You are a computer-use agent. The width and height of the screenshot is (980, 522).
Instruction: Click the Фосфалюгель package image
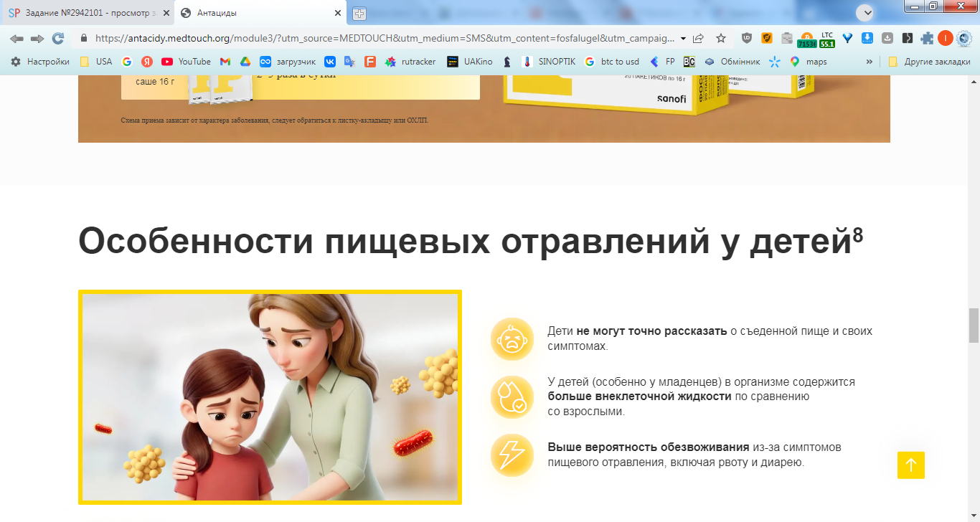pyautogui.click(x=660, y=97)
